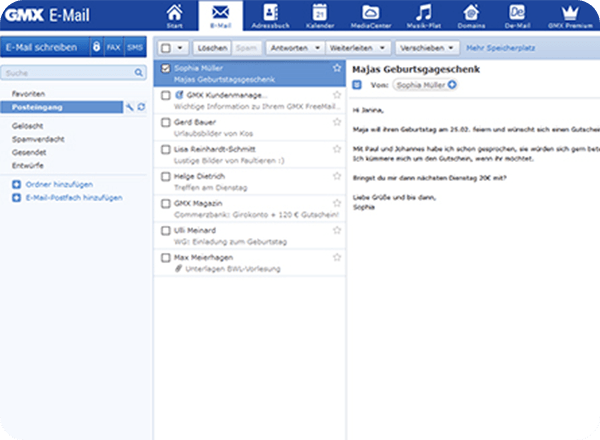Check the Helge Dietrich email checkbox
This screenshot has height=440, width=600.
(x=166, y=176)
